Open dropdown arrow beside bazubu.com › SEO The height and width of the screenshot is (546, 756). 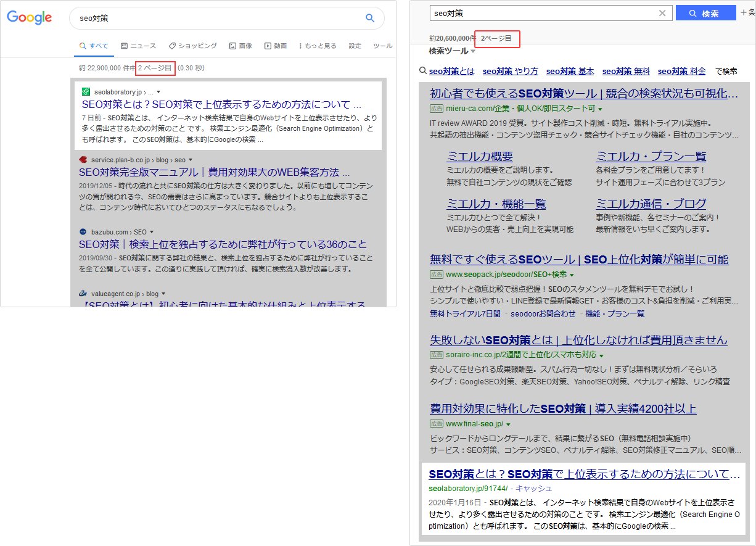152,231
